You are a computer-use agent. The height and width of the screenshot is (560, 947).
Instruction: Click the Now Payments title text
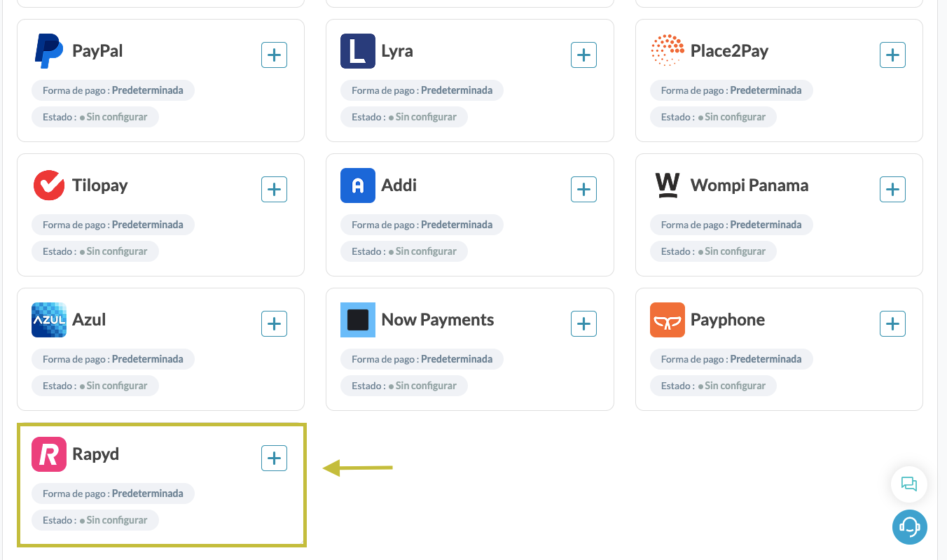[438, 320]
